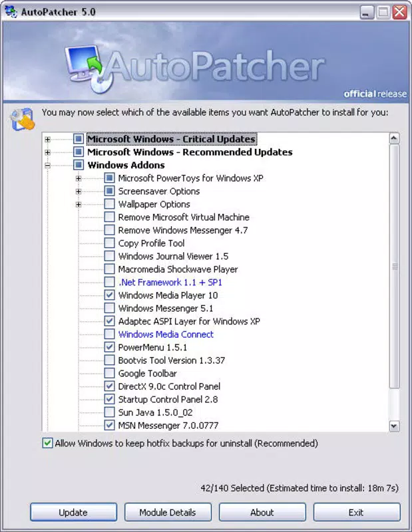This screenshot has width=412, height=532.
Task: Select the Macromedia Shockwave Player label
Action: click(x=178, y=269)
